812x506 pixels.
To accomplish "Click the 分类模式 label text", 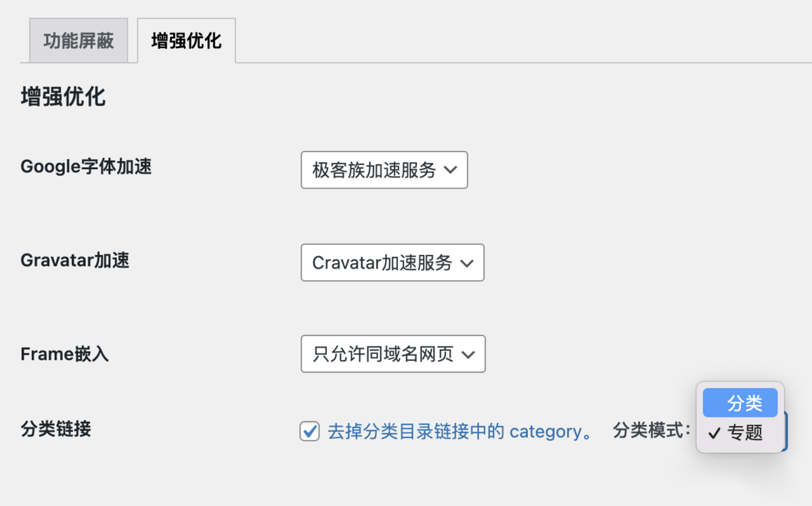I will point(652,430).
